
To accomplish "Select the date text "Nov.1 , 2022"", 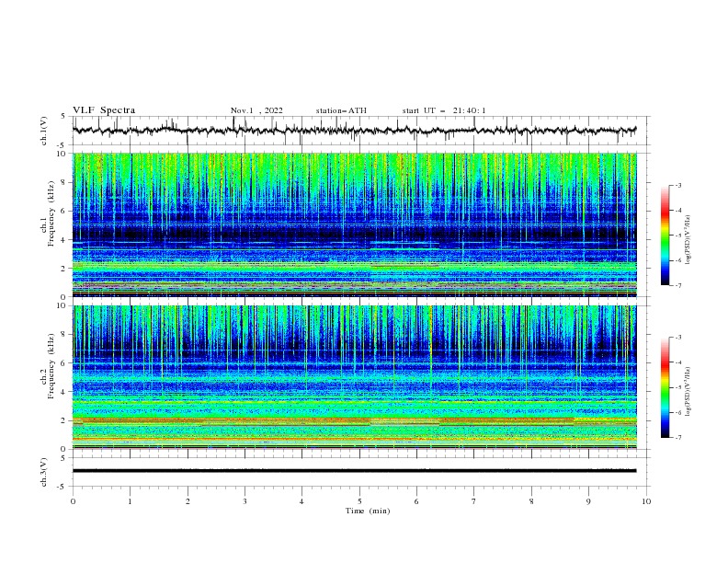I will pos(256,110).
